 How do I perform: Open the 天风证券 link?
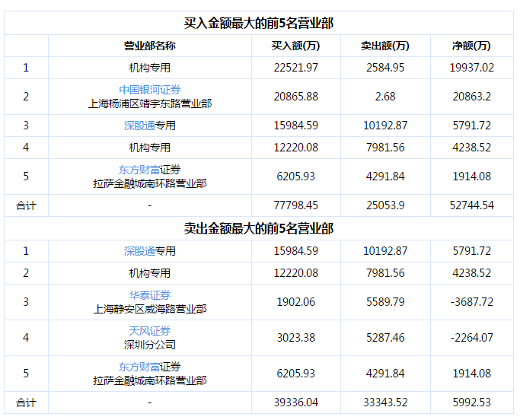point(150,331)
